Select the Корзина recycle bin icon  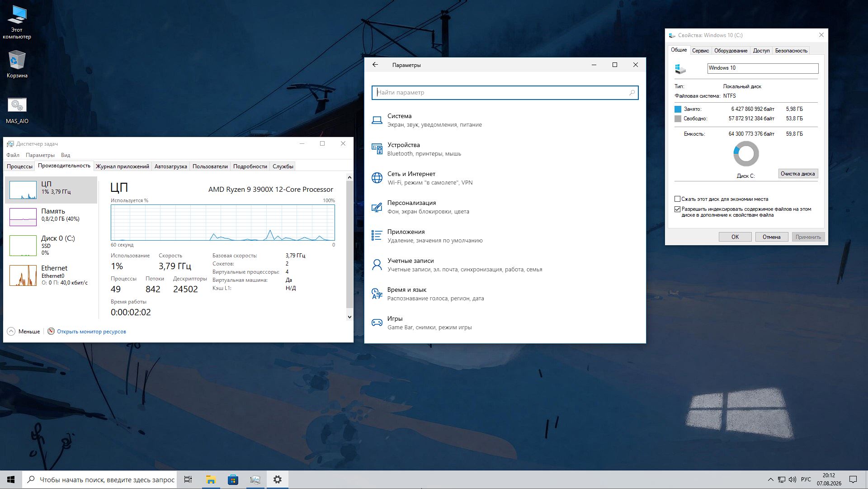pyautogui.click(x=17, y=64)
